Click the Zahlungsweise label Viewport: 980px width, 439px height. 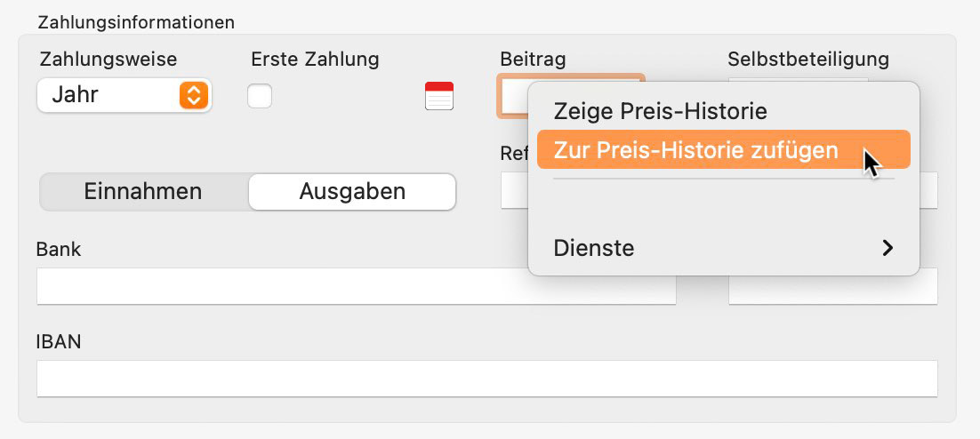pyautogui.click(x=108, y=60)
